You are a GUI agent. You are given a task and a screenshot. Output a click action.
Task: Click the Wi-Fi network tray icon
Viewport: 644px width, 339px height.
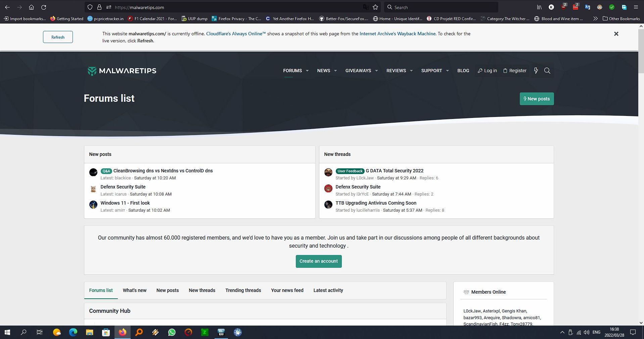tap(579, 332)
